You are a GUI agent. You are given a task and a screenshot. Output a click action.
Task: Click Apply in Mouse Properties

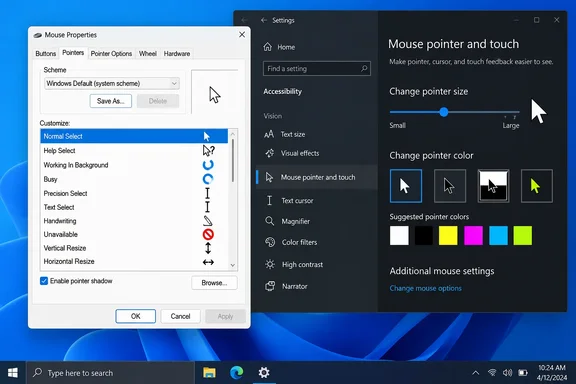pyautogui.click(x=225, y=316)
